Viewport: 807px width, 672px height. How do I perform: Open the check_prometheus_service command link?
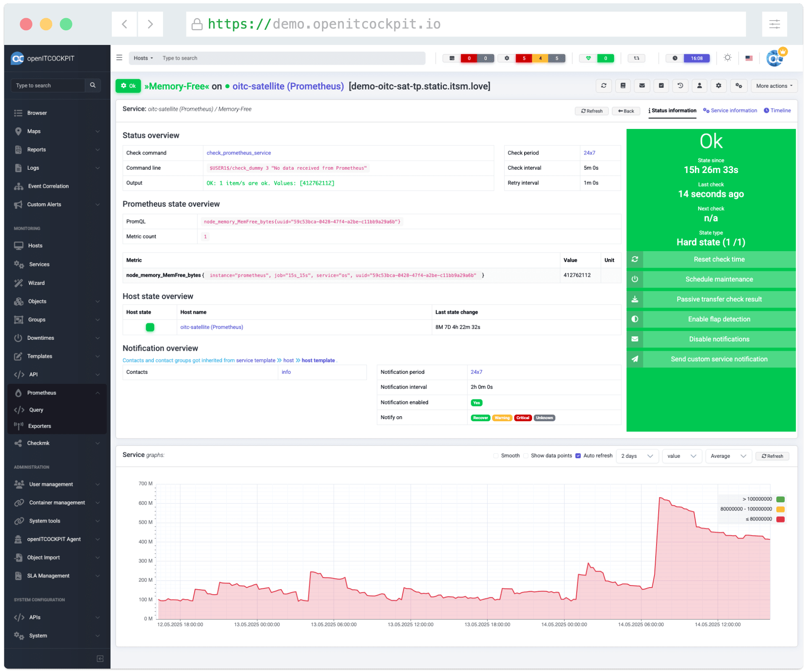coord(239,153)
